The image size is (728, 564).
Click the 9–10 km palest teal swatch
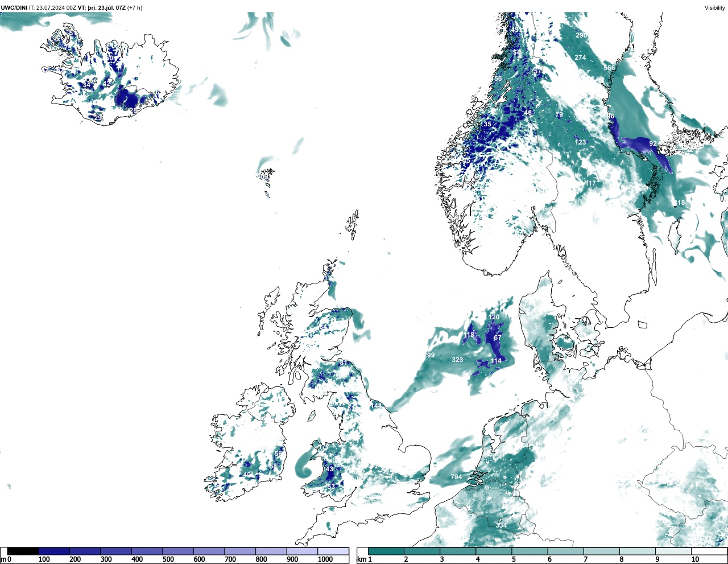[674, 551]
